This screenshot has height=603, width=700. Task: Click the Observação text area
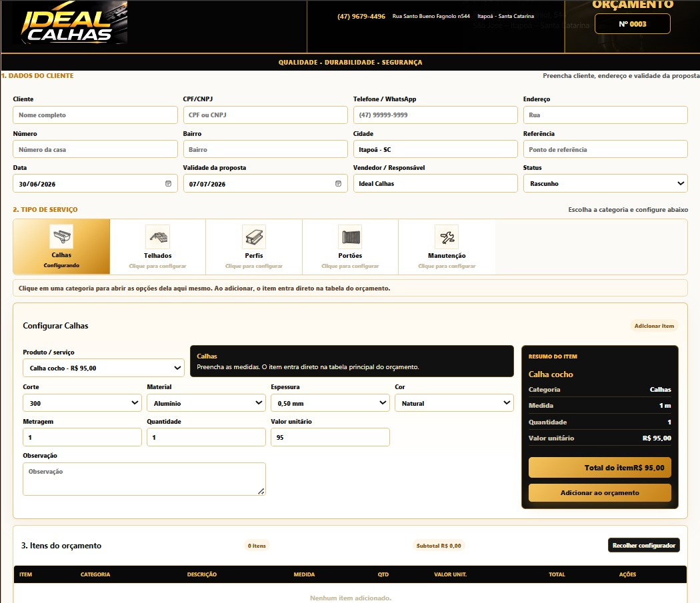[144, 479]
